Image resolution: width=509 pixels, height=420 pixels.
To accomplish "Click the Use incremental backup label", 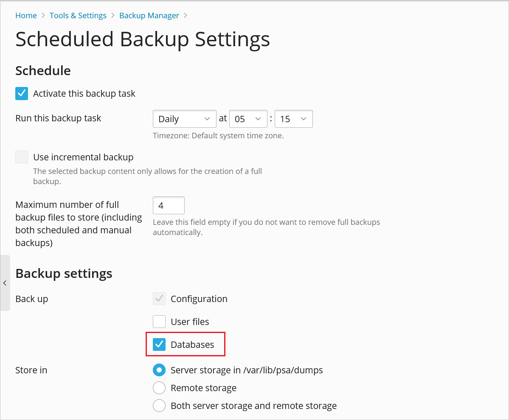I will [x=83, y=157].
